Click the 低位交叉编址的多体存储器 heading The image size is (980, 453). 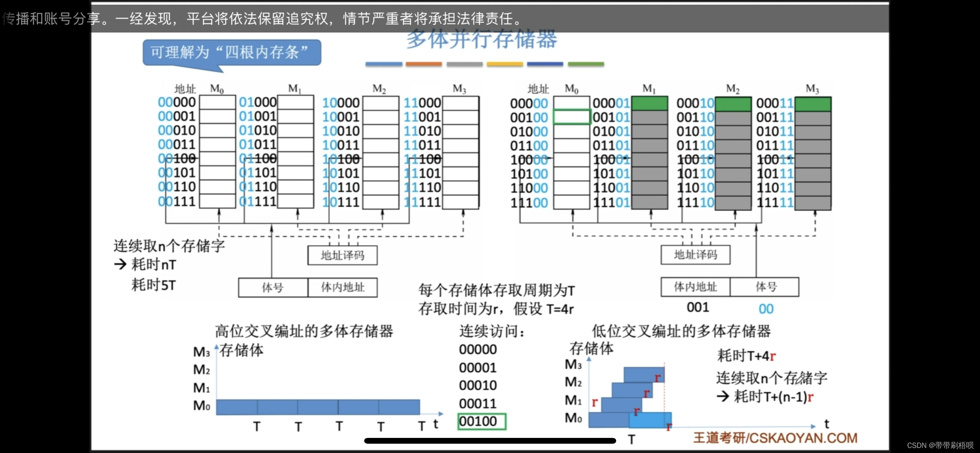681,331
